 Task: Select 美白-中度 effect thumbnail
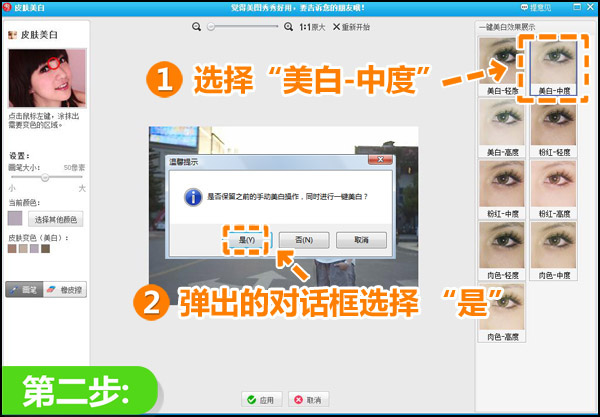tap(553, 63)
